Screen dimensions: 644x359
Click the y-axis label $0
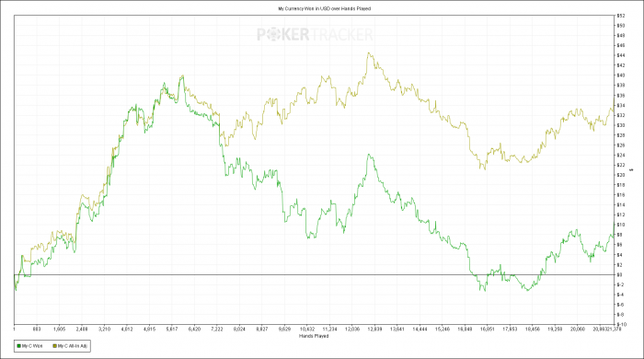pyautogui.click(x=620, y=275)
